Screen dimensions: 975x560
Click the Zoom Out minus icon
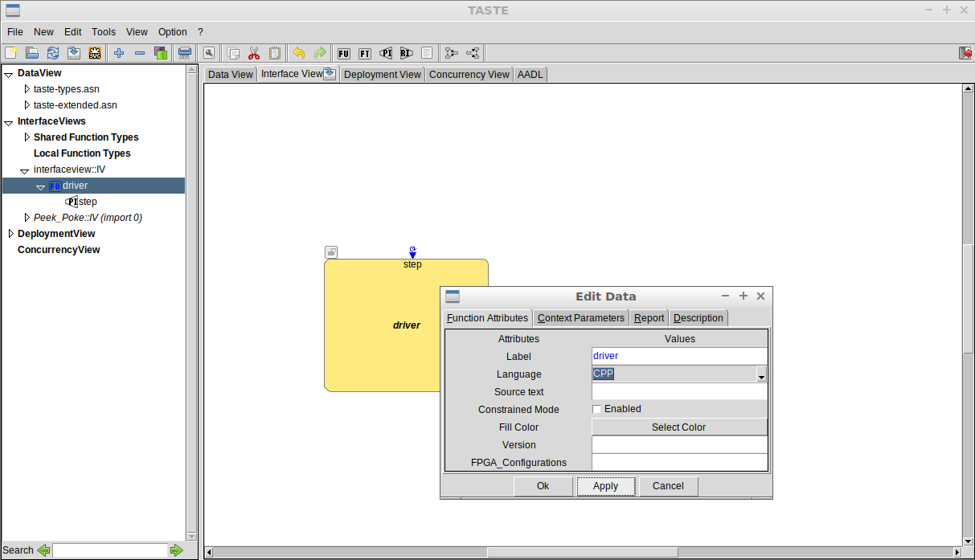[x=140, y=53]
